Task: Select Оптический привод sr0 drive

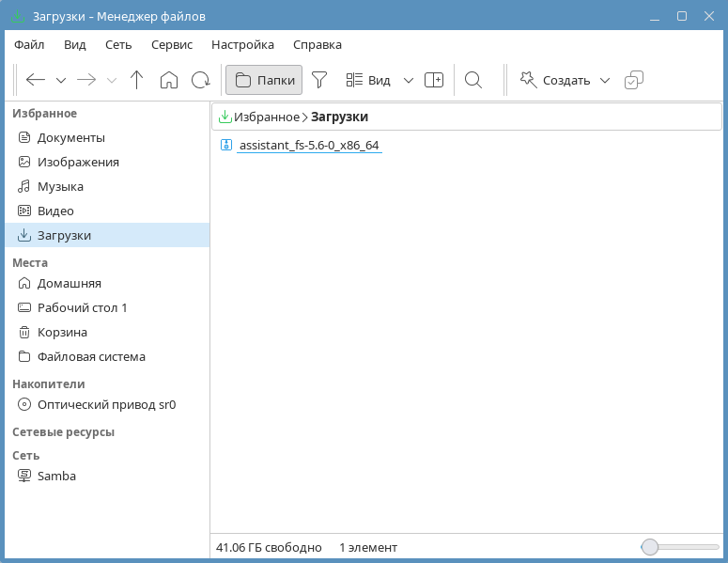Action: pos(106,405)
